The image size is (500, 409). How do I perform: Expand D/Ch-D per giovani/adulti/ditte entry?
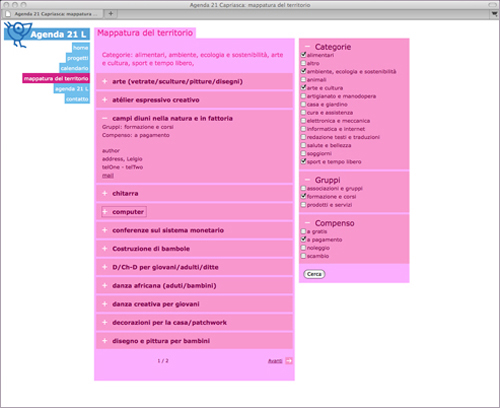tap(104, 267)
